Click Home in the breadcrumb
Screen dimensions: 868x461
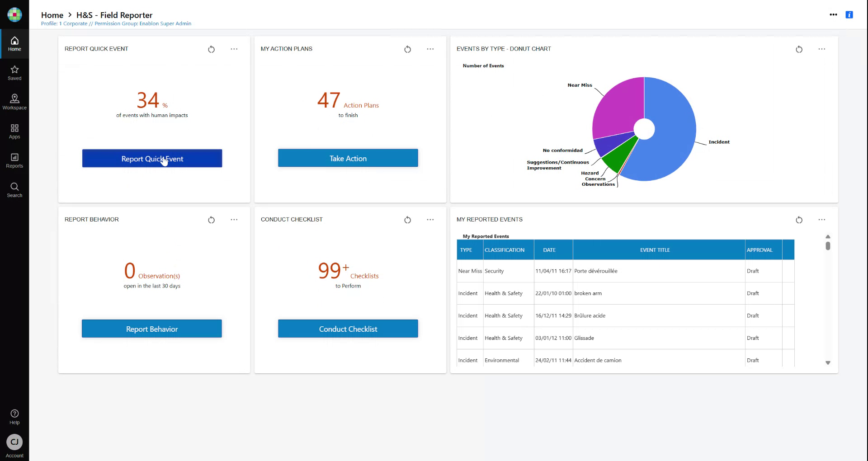52,15
